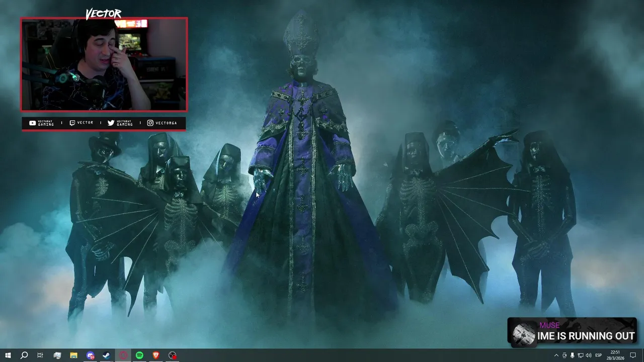This screenshot has width=644, height=362.
Task: Click the webcam overlay thumbnail
Action: coord(104,64)
